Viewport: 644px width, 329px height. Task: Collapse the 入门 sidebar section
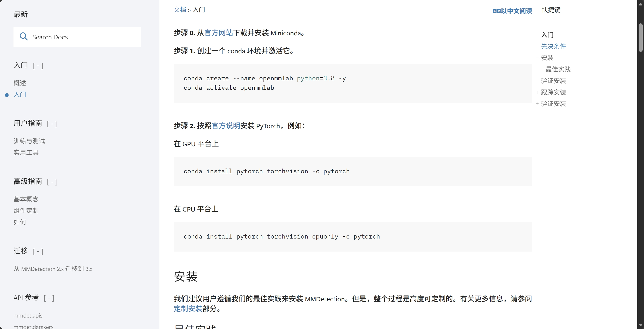tap(38, 66)
